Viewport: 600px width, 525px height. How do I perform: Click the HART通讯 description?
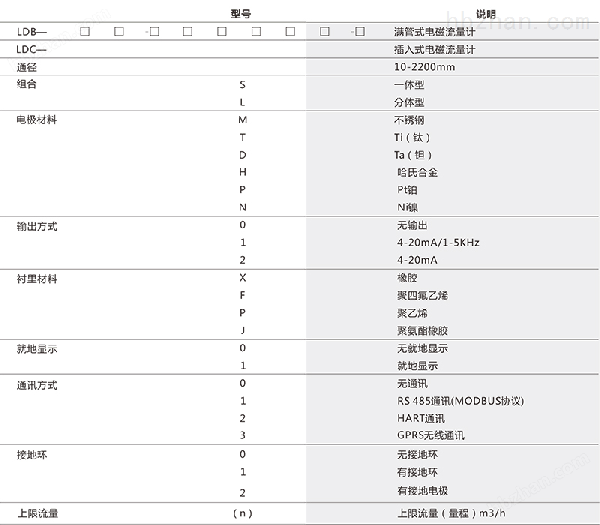pos(421,418)
